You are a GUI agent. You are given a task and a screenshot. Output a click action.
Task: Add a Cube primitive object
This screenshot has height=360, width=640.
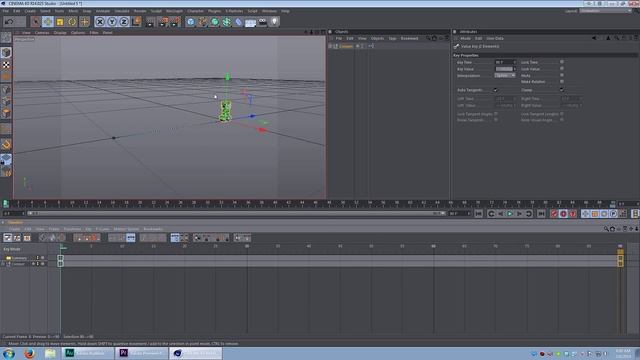click(191, 22)
